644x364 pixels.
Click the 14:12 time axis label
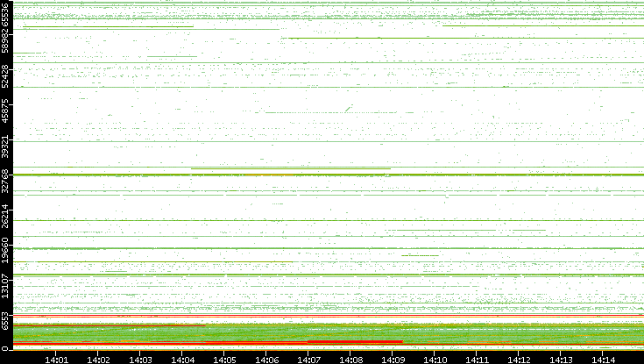tap(519, 359)
